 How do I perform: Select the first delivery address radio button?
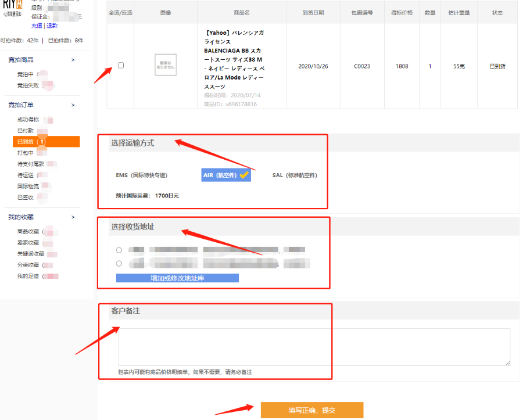[x=119, y=250]
